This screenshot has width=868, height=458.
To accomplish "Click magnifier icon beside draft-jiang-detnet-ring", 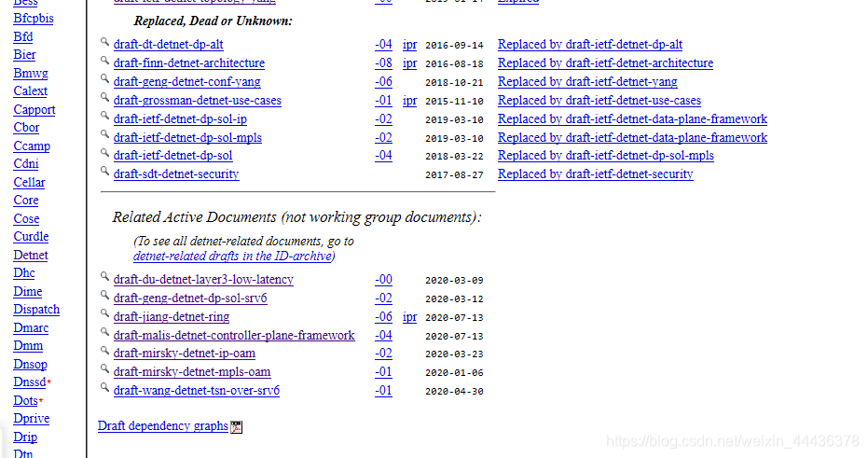I will point(104,313).
